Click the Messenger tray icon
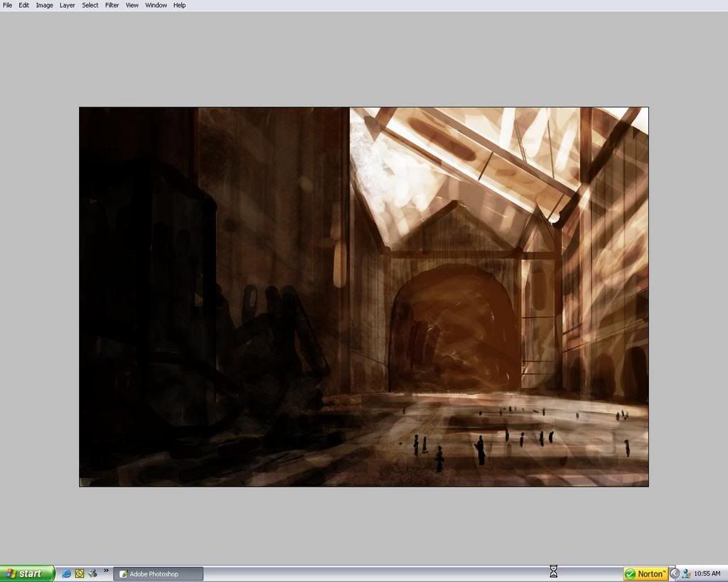 (686, 573)
